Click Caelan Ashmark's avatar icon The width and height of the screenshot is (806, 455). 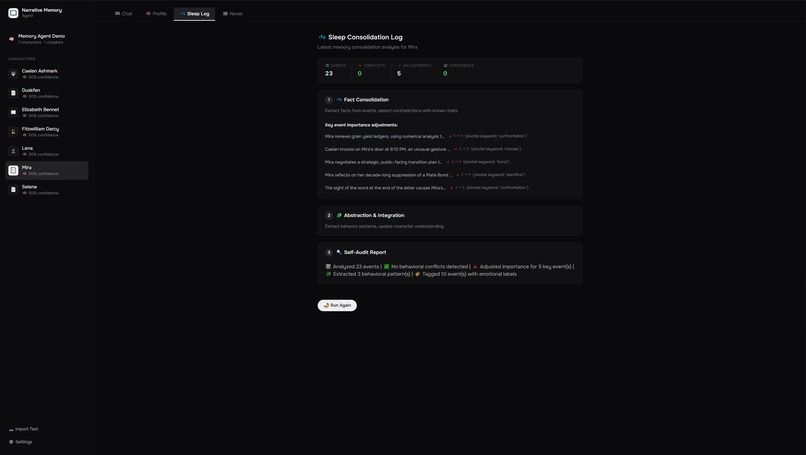[x=13, y=74]
